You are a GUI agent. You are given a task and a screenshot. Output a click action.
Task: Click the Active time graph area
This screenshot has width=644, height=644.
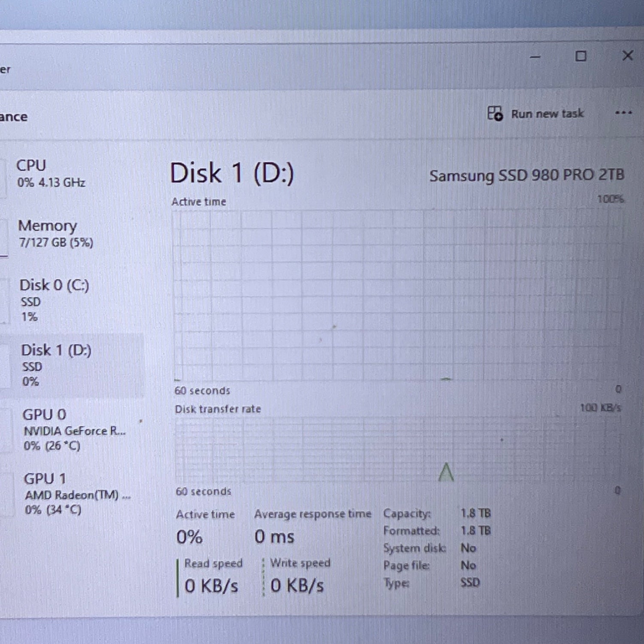398,295
